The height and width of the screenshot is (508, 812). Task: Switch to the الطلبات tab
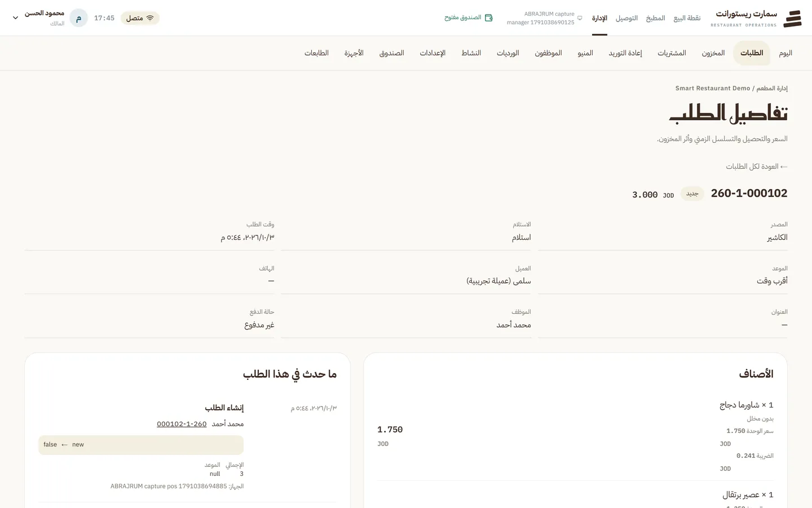coord(752,53)
